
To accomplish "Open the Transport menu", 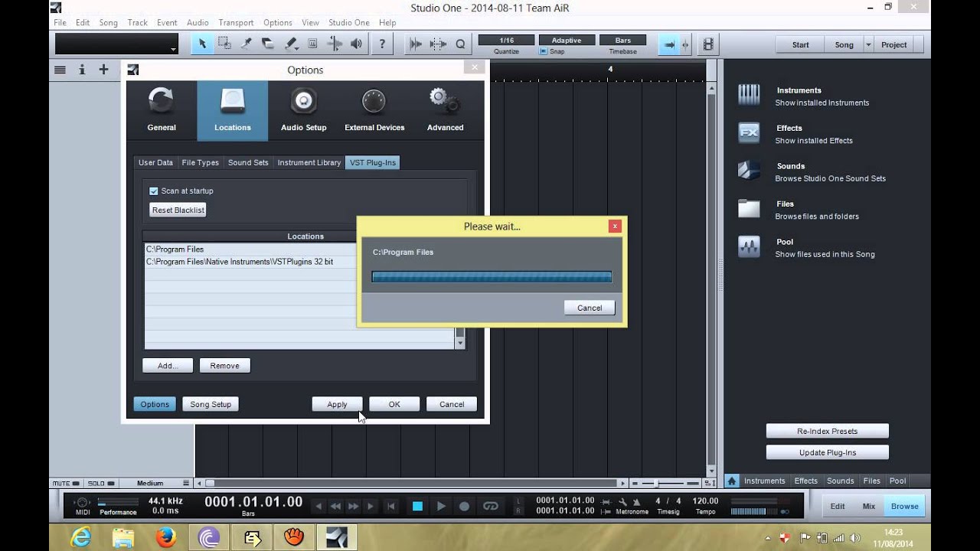I will (236, 22).
